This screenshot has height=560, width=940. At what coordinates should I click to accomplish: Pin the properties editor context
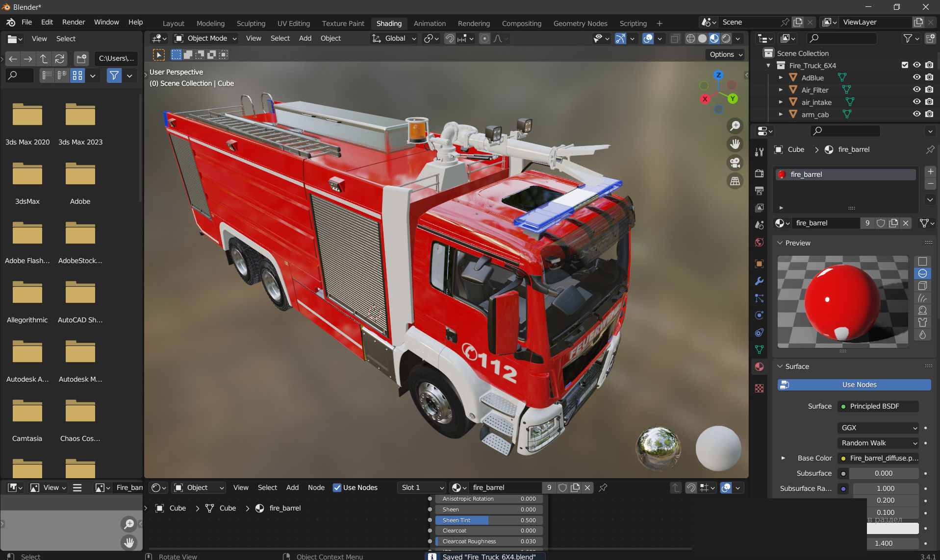pyautogui.click(x=930, y=149)
